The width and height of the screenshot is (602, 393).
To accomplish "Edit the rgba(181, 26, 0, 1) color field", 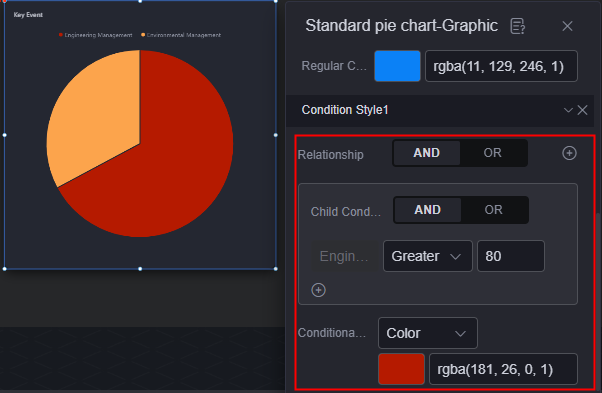I will 503,369.
